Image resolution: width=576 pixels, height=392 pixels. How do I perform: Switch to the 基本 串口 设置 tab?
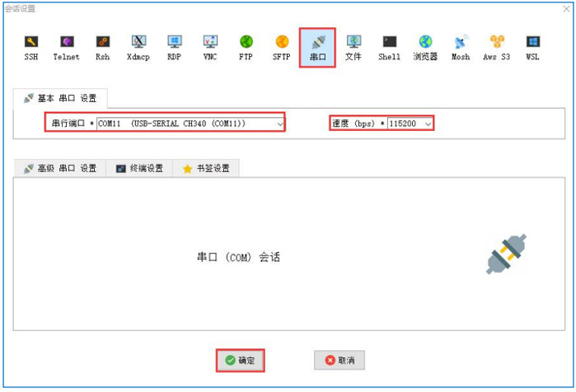click(x=60, y=98)
